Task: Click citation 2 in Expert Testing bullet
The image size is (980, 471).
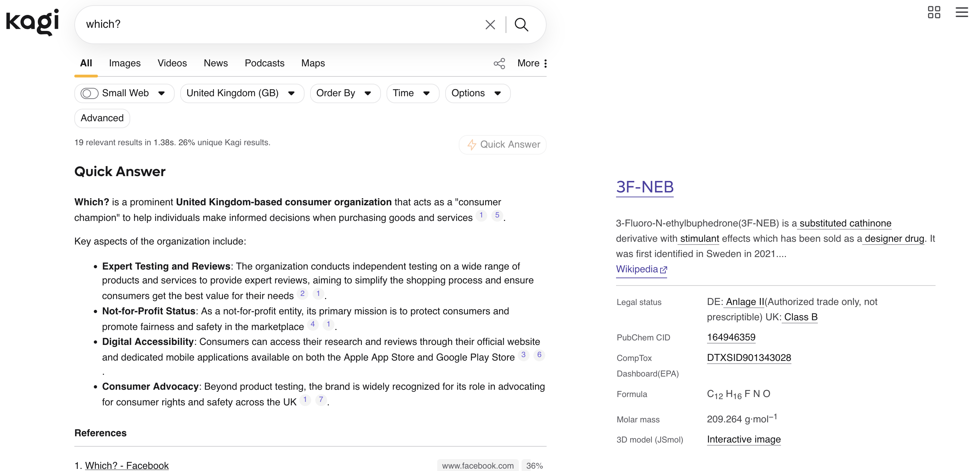Action: point(302,294)
